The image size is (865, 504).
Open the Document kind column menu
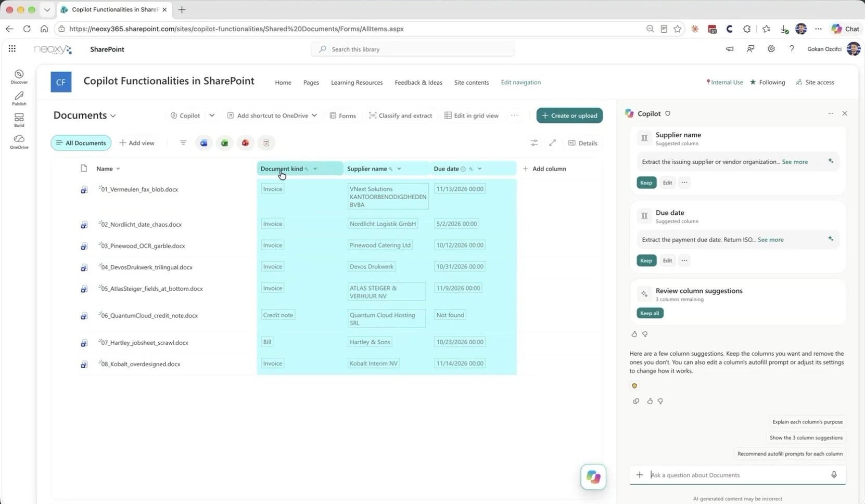pyautogui.click(x=315, y=169)
